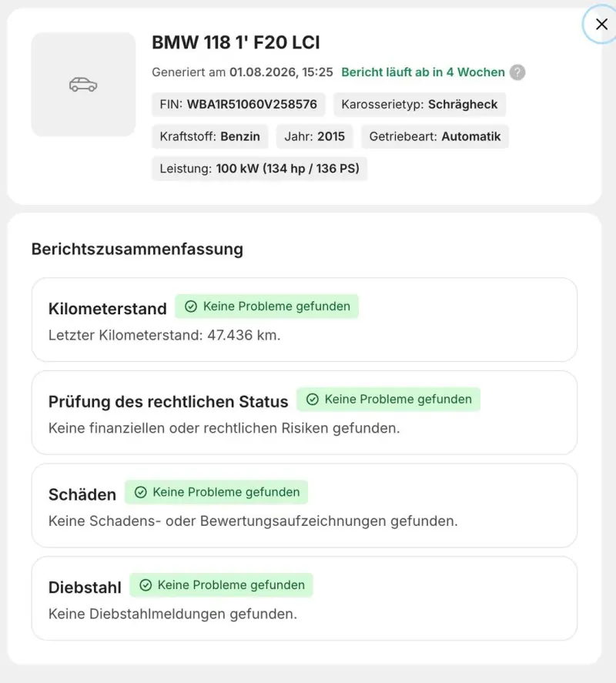Image resolution: width=616 pixels, height=683 pixels.
Task: Select the FIN WBA1R51060V258576 chip
Action: [238, 105]
